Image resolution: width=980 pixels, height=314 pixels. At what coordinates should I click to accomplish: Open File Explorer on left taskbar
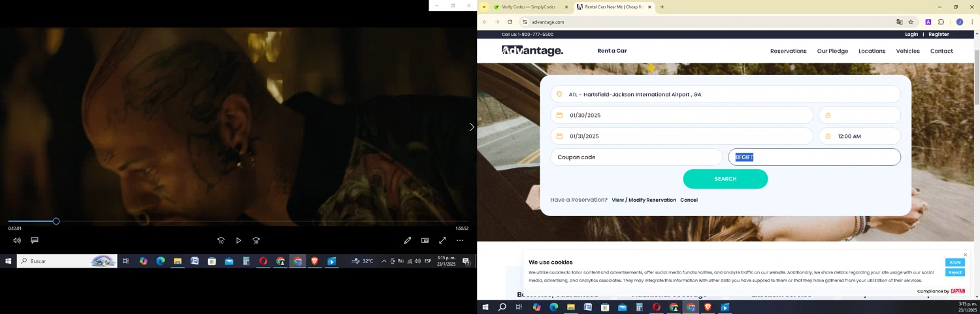pos(177,261)
